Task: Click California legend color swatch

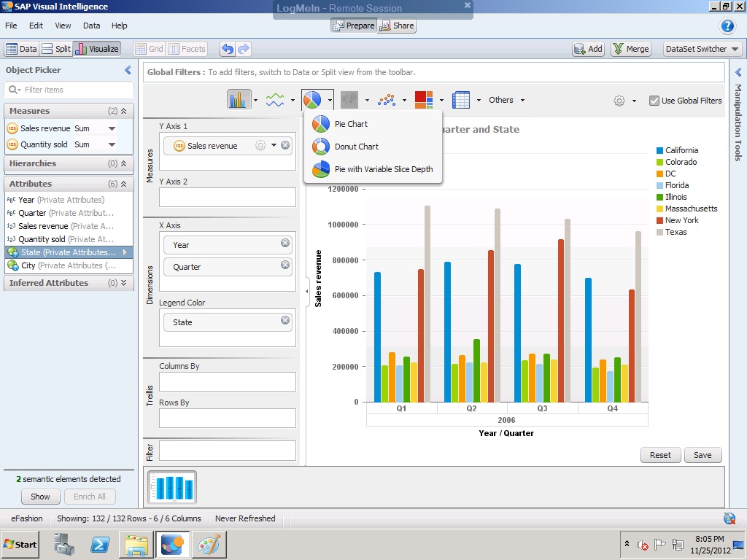Action: tap(659, 150)
